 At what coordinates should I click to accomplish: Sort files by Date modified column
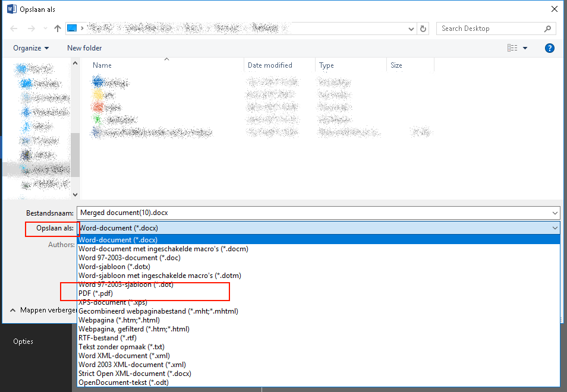point(270,65)
